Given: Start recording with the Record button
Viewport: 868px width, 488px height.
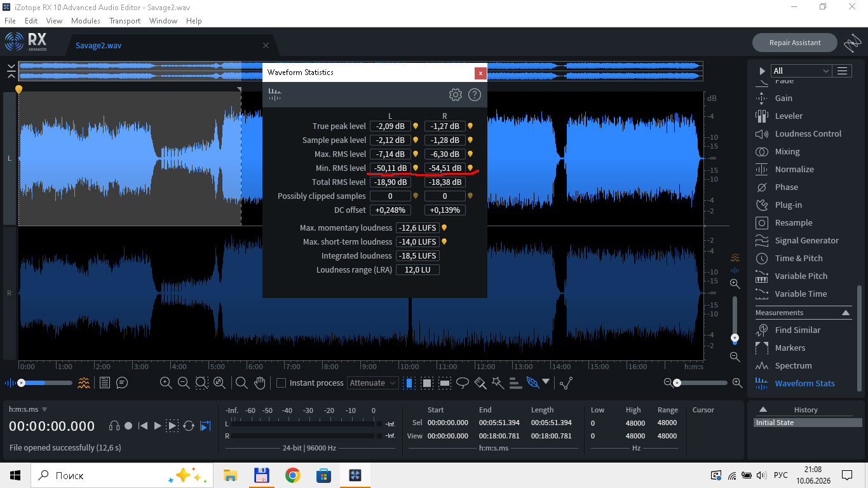Looking at the screenshot, I should (x=128, y=426).
